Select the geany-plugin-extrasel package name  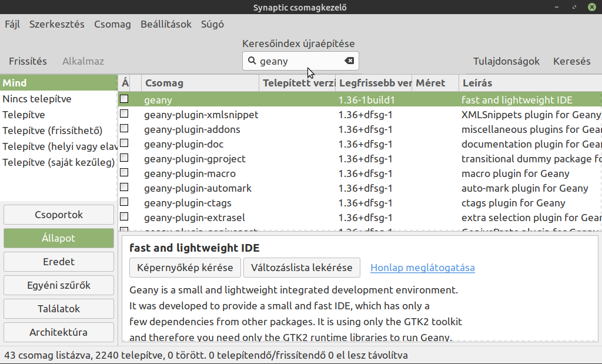(194, 218)
